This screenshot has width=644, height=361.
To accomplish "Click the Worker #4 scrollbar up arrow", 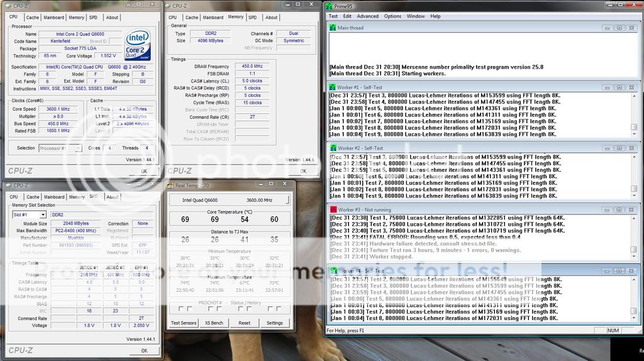I will (634, 280).
